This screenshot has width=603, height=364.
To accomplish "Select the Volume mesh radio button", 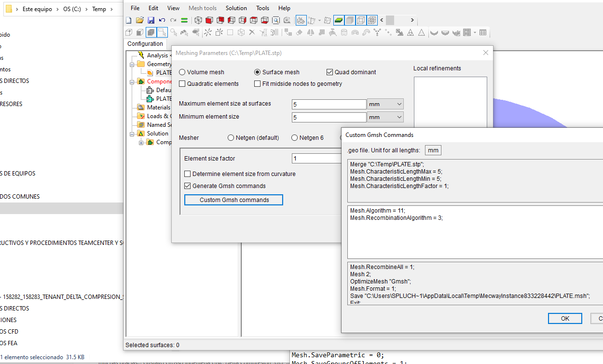I will pyautogui.click(x=182, y=72).
